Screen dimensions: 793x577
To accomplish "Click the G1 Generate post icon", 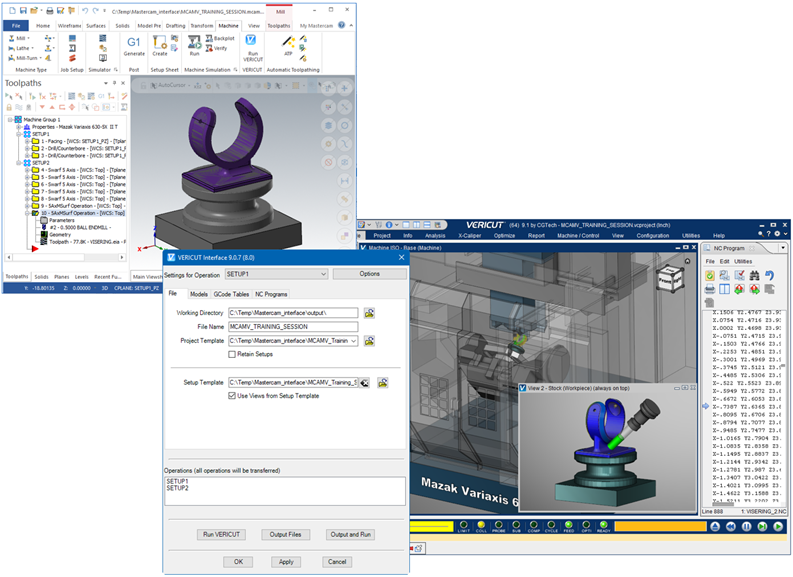I will click(134, 42).
